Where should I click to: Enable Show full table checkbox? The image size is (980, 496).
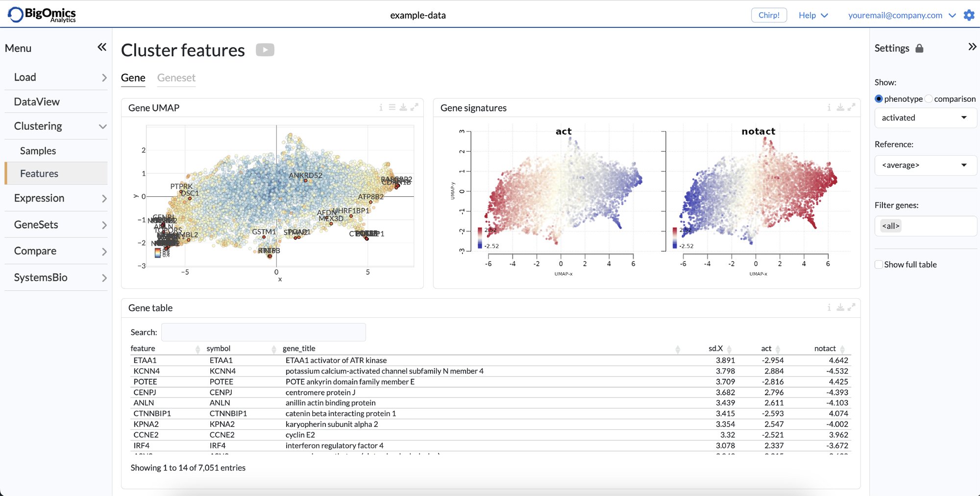[x=879, y=264]
